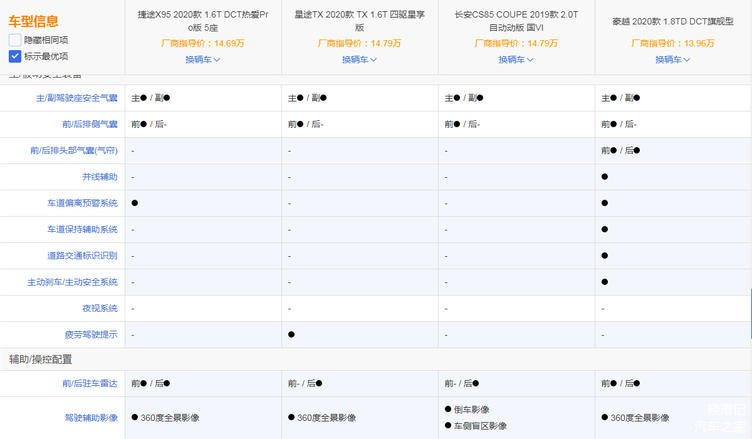
Task: Enable the 隐藏相同项 checkbox
Action: (15, 40)
